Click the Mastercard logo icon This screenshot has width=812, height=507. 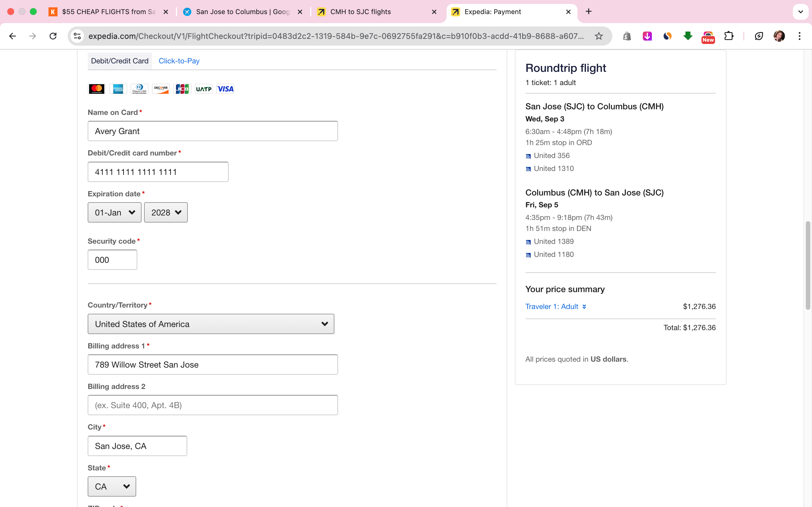(97, 89)
